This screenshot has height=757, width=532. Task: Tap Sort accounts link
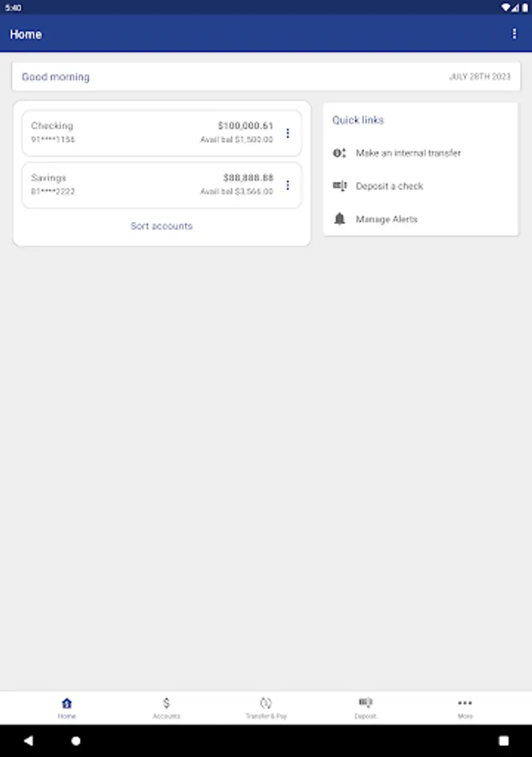(x=161, y=226)
